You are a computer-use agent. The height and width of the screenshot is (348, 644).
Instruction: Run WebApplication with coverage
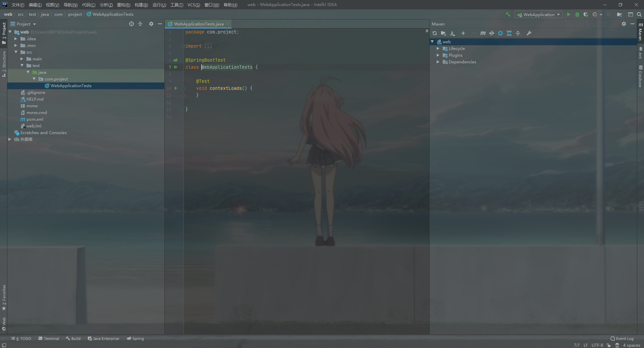click(x=586, y=14)
